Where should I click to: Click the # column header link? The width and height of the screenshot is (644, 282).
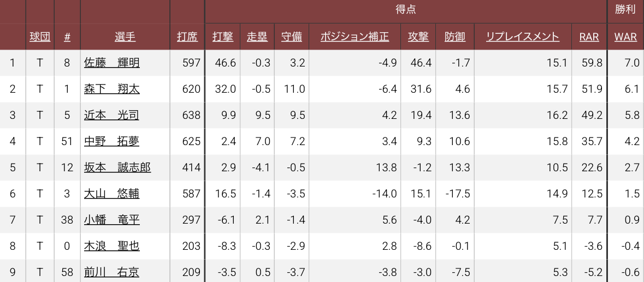coord(67,37)
